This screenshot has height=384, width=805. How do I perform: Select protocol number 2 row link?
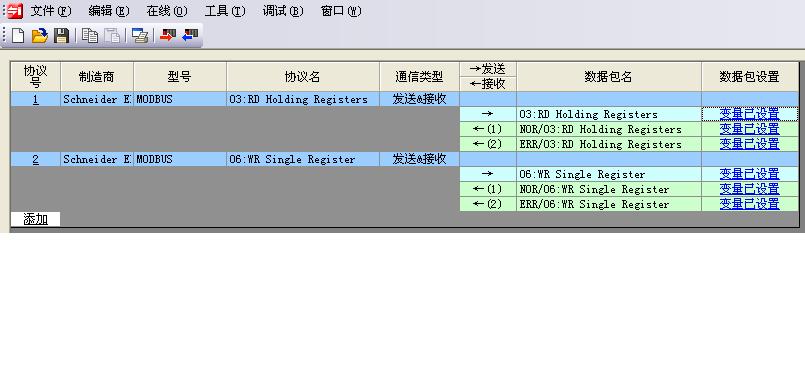[35, 159]
